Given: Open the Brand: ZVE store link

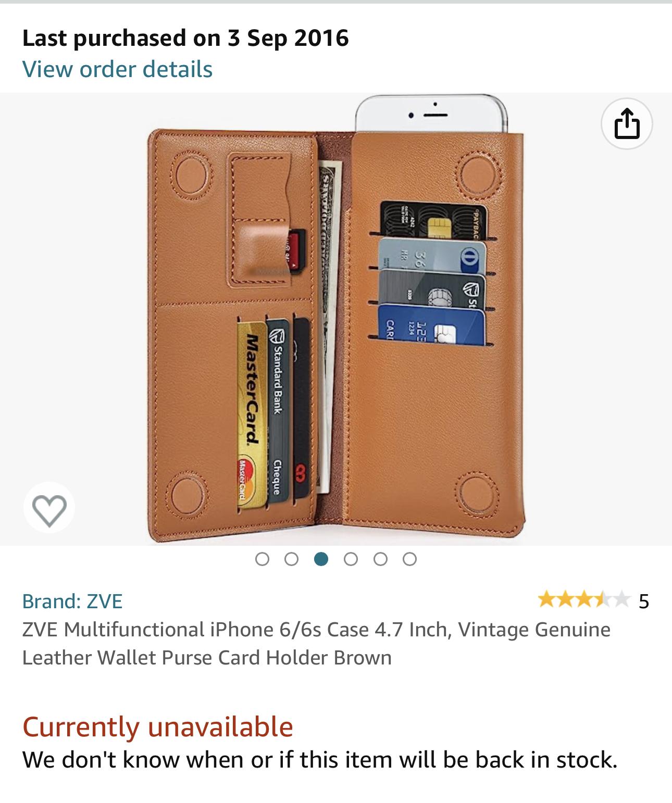Looking at the screenshot, I should coord(72,601).
